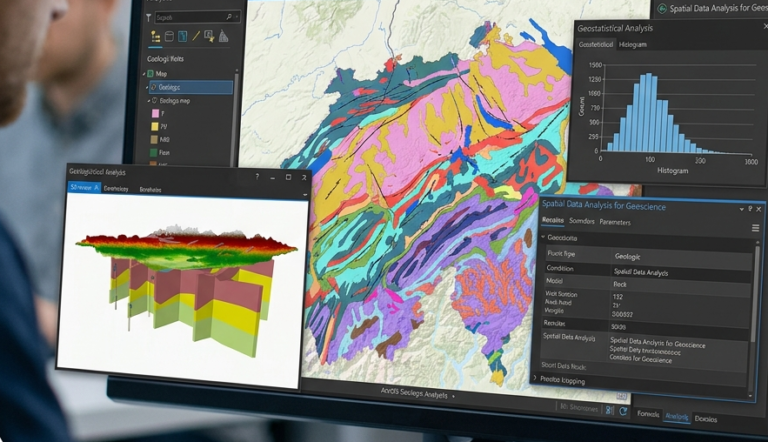Click the analysis panel vertical scrollbar
Screen dimensions: 768x442
(755, 293)
